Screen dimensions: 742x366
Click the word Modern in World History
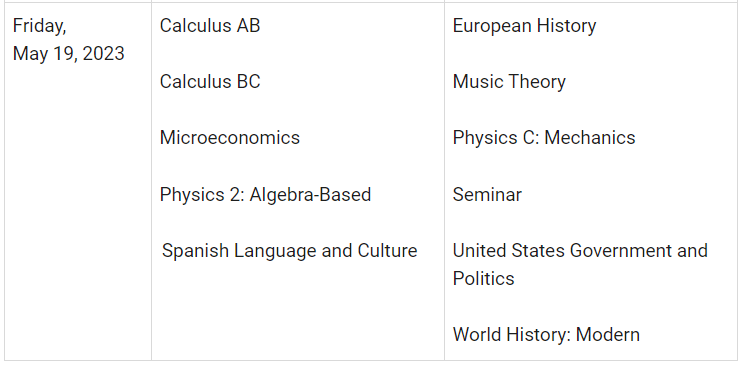[608, 335]
